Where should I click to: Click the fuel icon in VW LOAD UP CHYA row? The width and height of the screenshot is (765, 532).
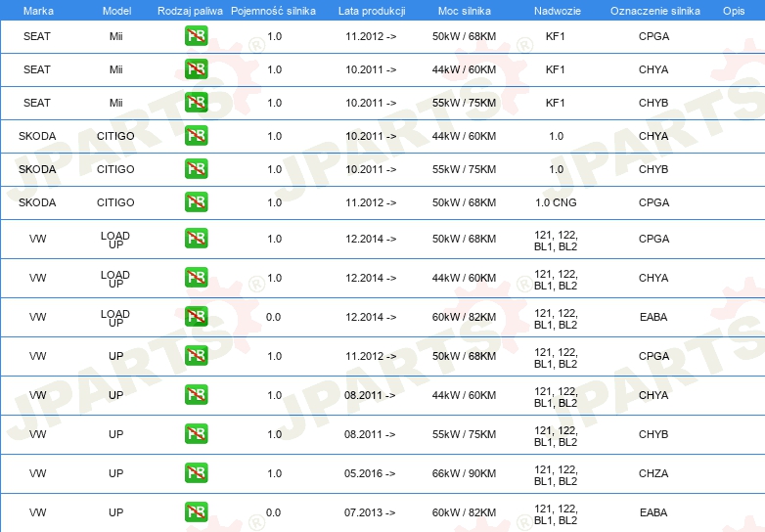click(x=196, y=278)
